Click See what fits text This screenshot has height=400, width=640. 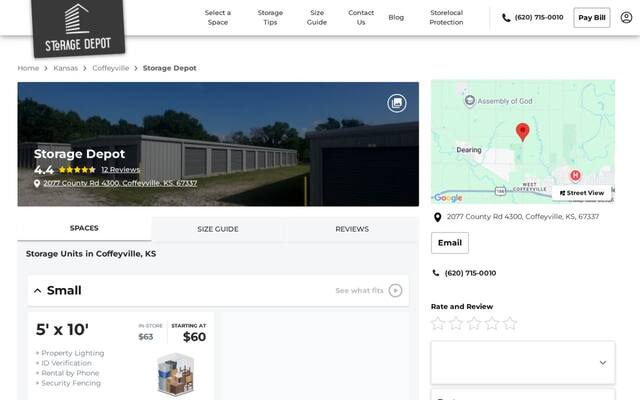coord(359,291)
